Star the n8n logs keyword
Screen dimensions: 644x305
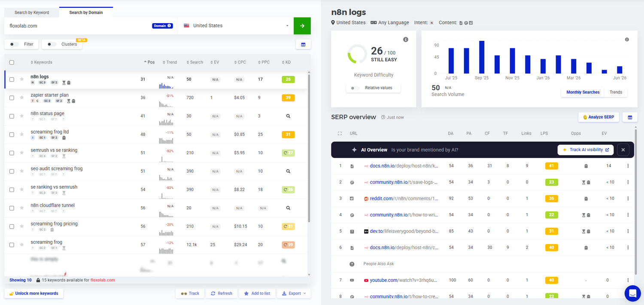pyautogui.click(x=22, y=79)
